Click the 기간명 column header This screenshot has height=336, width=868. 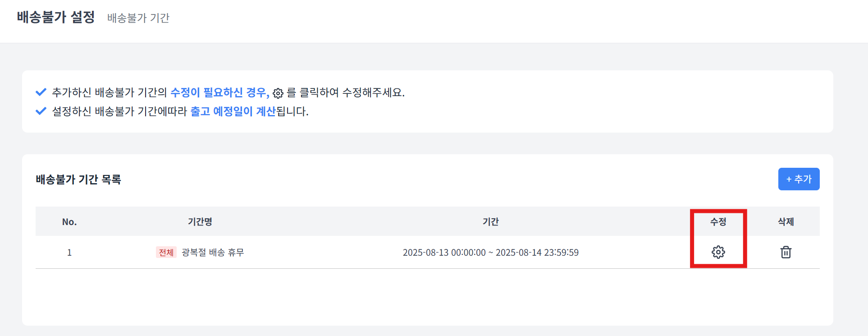tap(200, 222)
